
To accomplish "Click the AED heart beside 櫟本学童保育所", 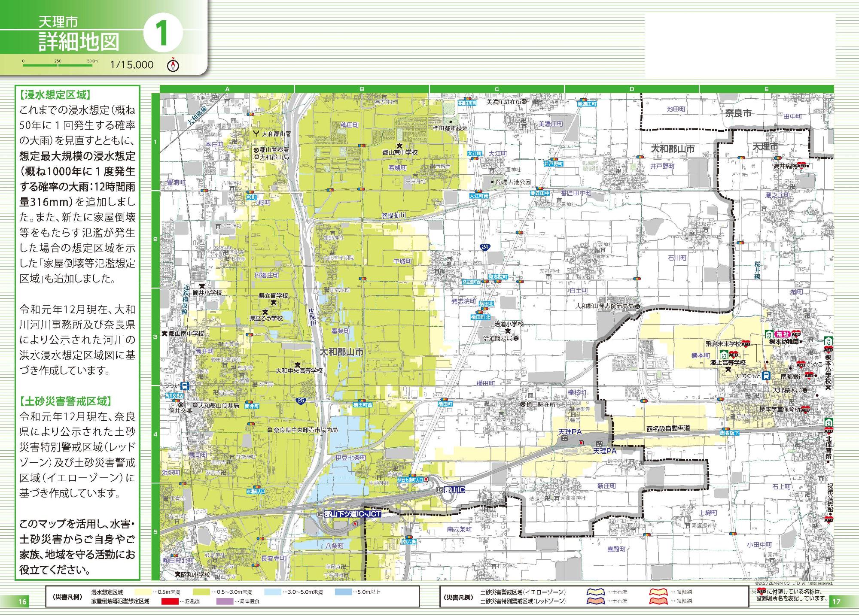I will coord(804,409).
